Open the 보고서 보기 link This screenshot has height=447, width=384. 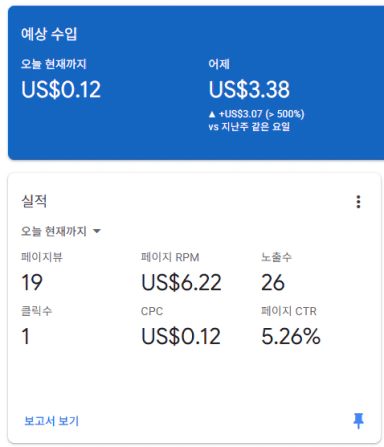(x=51, y=421)
